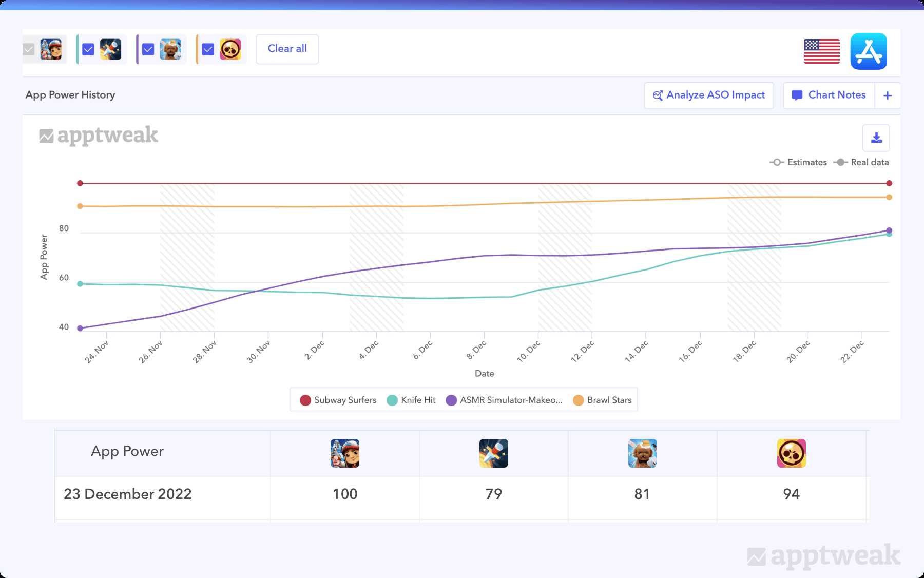The height and width of the screenshot is (578, 924).
Task: Open Analyze ASO Impact
Action: (x=709, y=95)
